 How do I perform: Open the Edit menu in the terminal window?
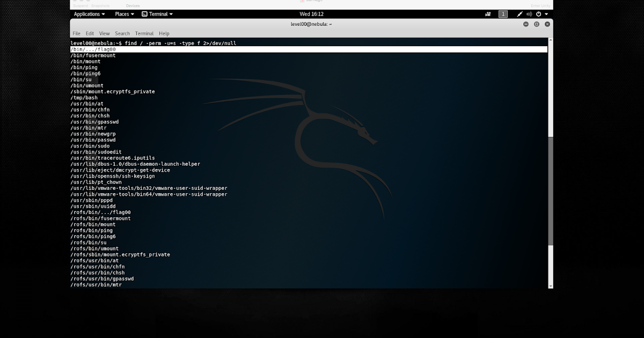point(89,33)
